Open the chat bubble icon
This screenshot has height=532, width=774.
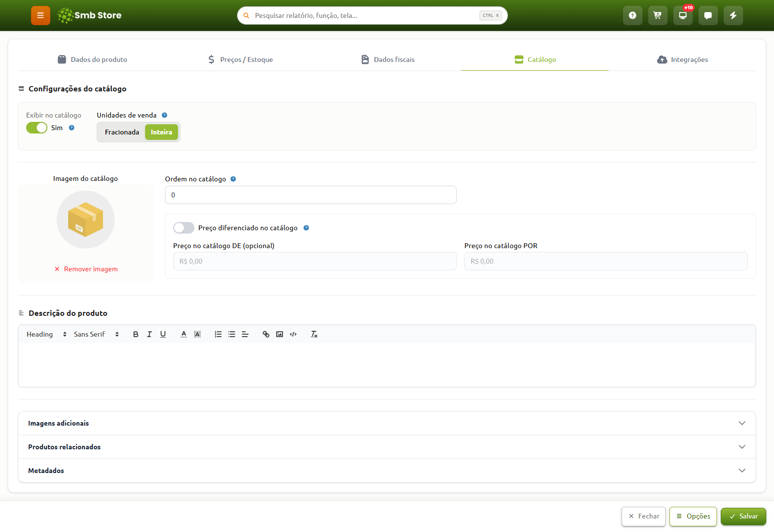[x=708, y=15]
